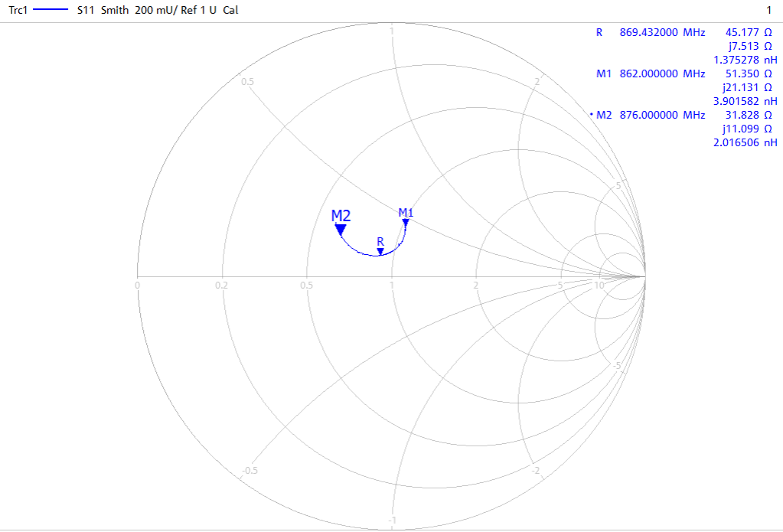Click the 2.016506 nH inductance readout
783x532 pixels.
[x=745, y=142]
